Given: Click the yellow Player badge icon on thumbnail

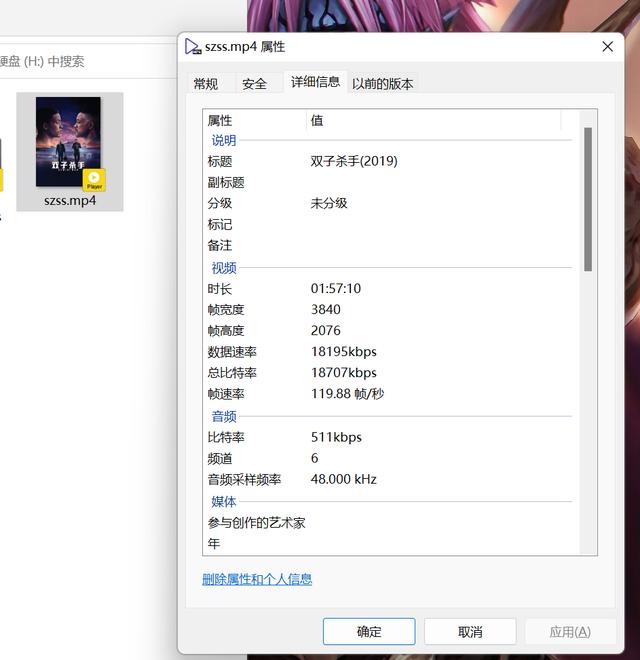Looking at the screenshot, I should coord(94,180).
